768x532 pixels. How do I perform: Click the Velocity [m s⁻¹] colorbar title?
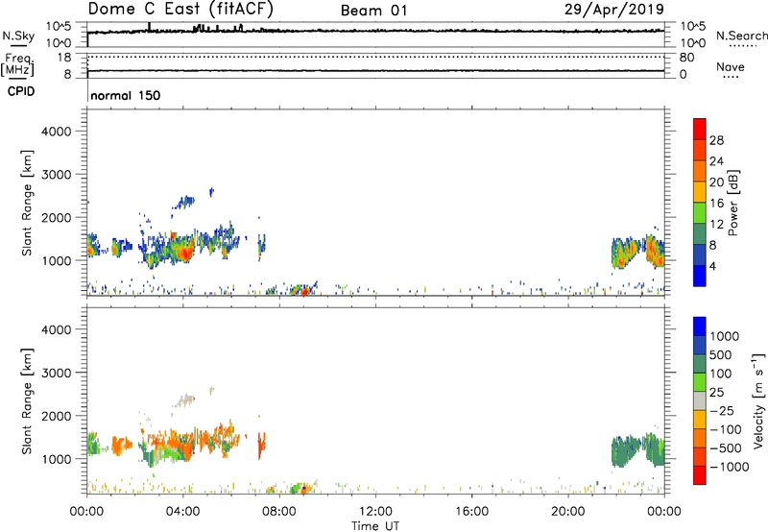(758, 400)
